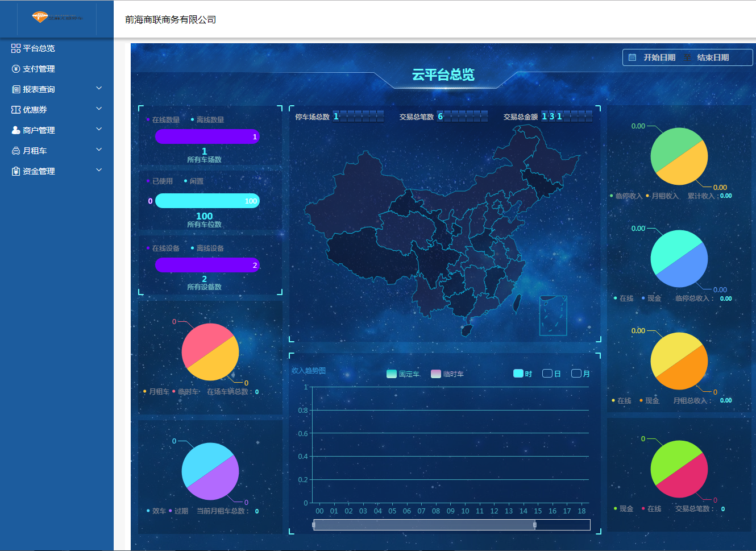Click 效车 legend of 当前月租车总数 chart

156,511
